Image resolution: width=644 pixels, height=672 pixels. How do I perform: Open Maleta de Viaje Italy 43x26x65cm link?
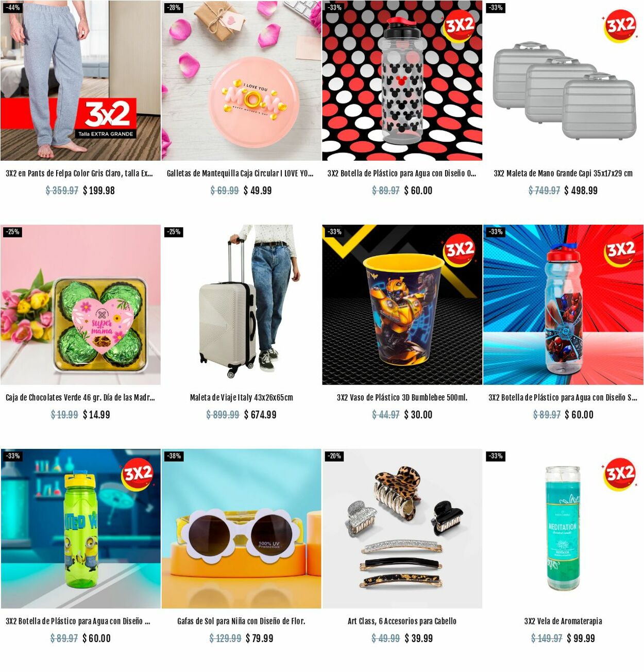[241, 398]
